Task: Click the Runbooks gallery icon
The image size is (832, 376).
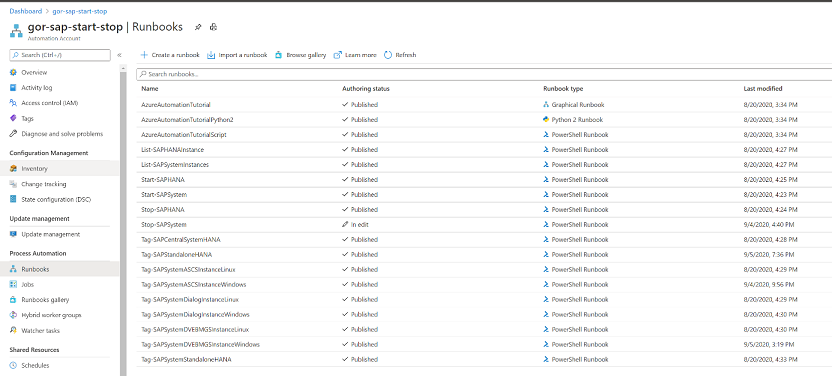Action: click(13, 300)
